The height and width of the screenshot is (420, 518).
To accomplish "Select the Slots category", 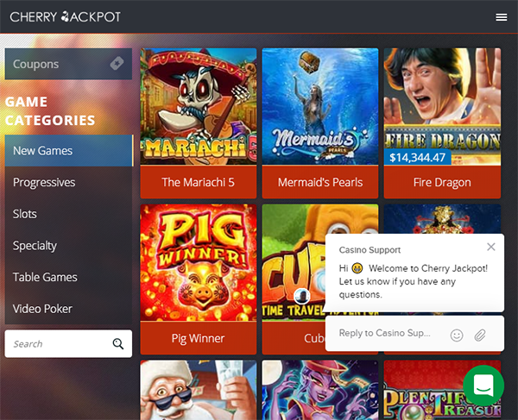I will coord(69,214).
